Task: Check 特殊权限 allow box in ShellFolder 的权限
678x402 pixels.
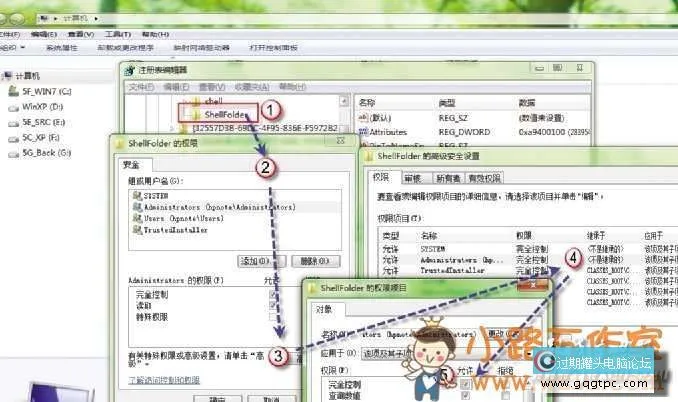Action: pos(272,317)
